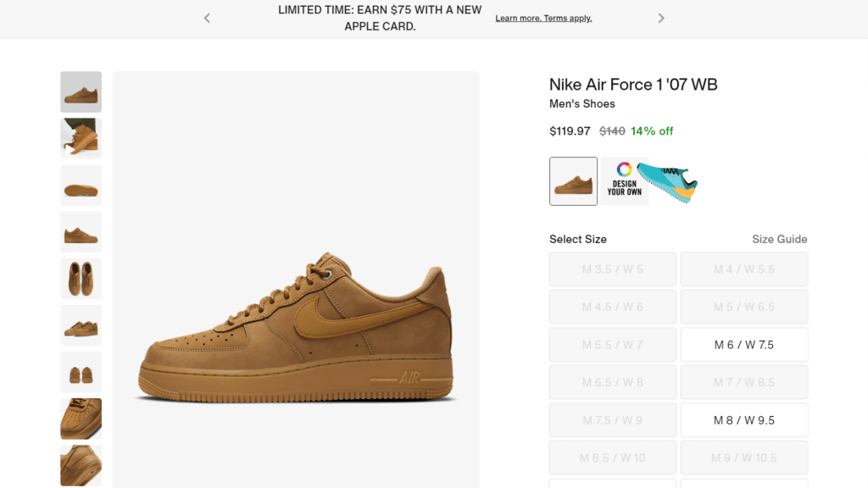This screenshot has height=488, width=868.
Task: Select unavailable size M 7 / W 8.5
Action: pyautogui.click(x=744, y=382)
